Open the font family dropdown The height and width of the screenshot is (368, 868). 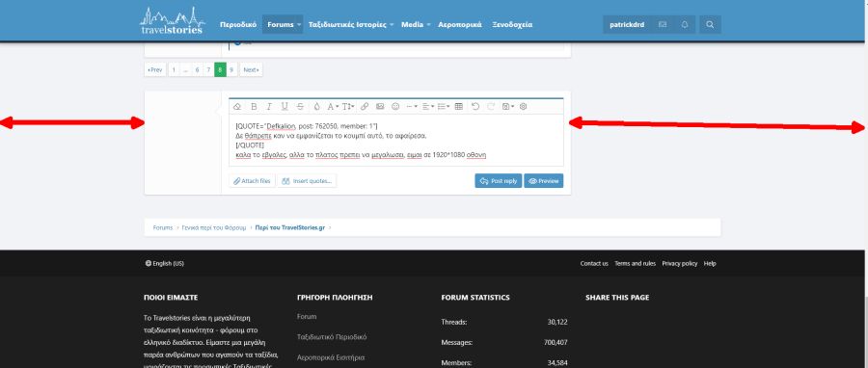[332, 107]
